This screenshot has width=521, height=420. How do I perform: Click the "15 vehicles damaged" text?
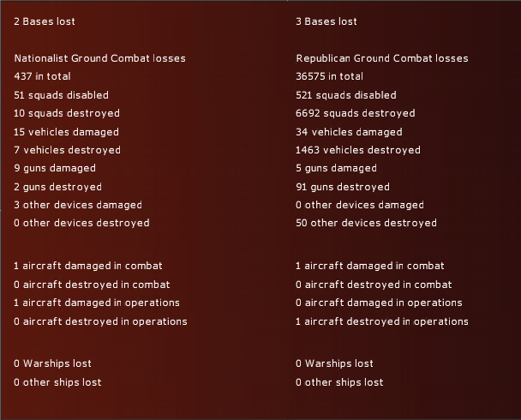pyautogui.click(x=66, y=132)
